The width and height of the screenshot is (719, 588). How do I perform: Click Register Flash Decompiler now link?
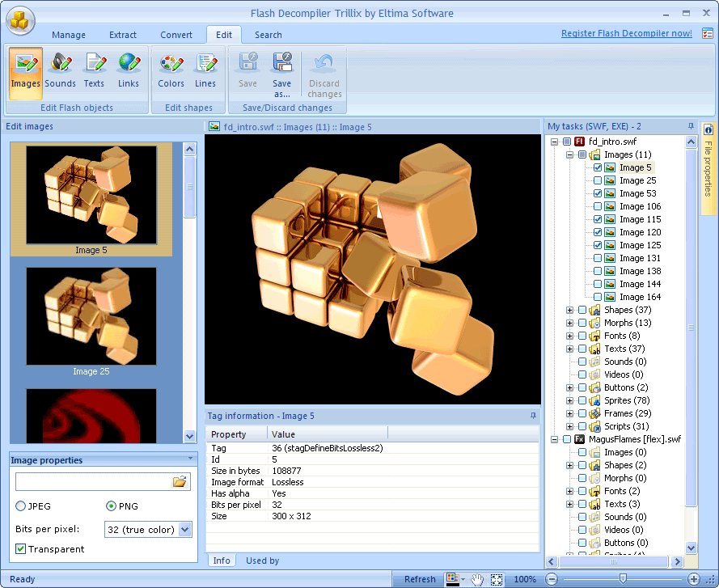(626, 33)
